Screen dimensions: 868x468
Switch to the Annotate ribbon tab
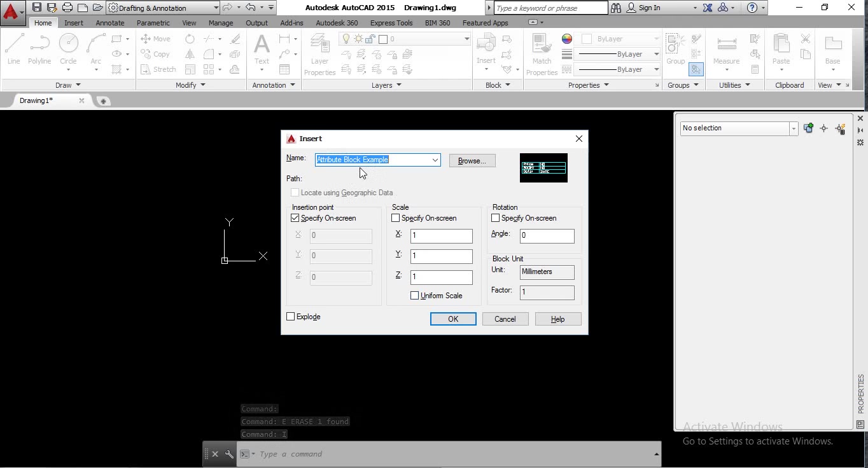coord(110,23)
